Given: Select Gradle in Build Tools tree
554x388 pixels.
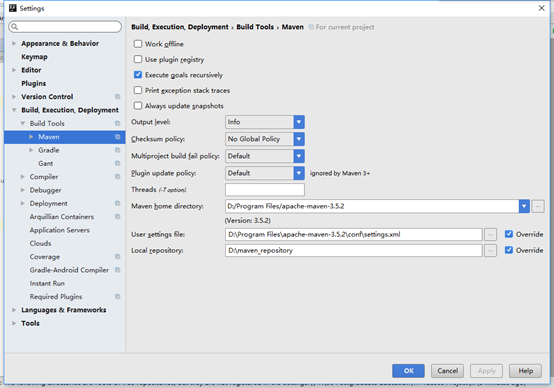Looking at the screenshot, I should pos(49,150).
